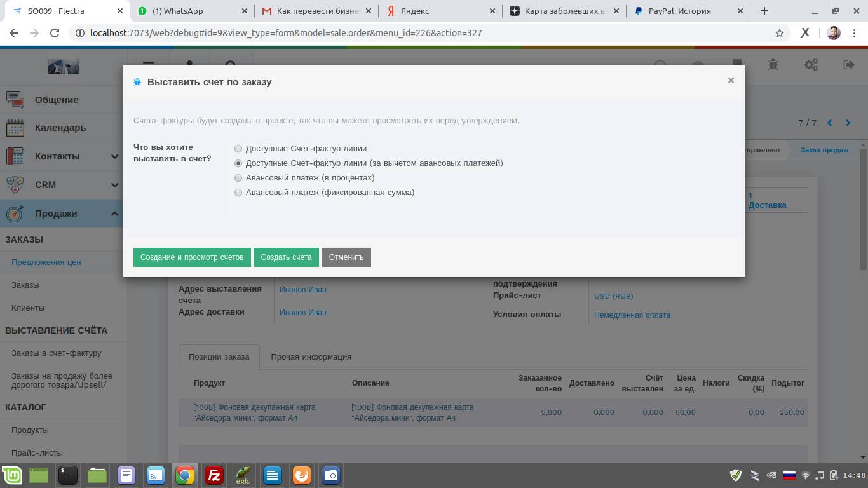868x488 pixels.
Task: Open the Discuss (Общение) chat icon
Action: 15,100
